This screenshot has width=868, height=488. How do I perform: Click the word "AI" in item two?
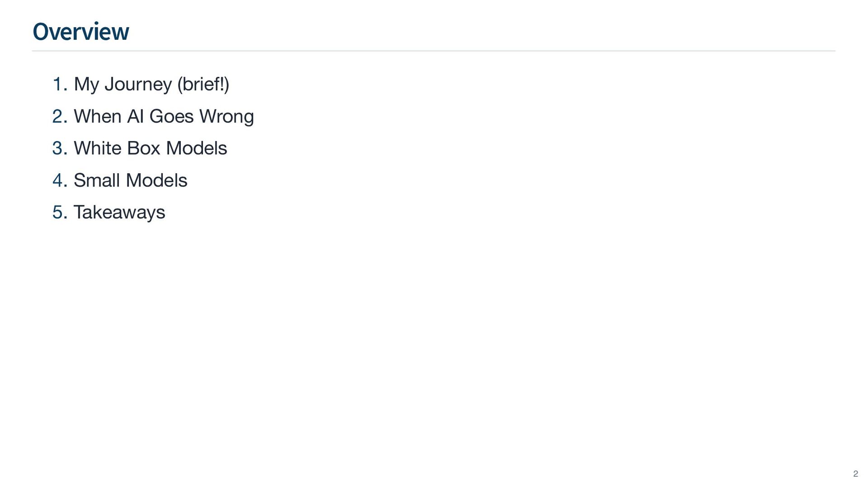click(135, 116)
